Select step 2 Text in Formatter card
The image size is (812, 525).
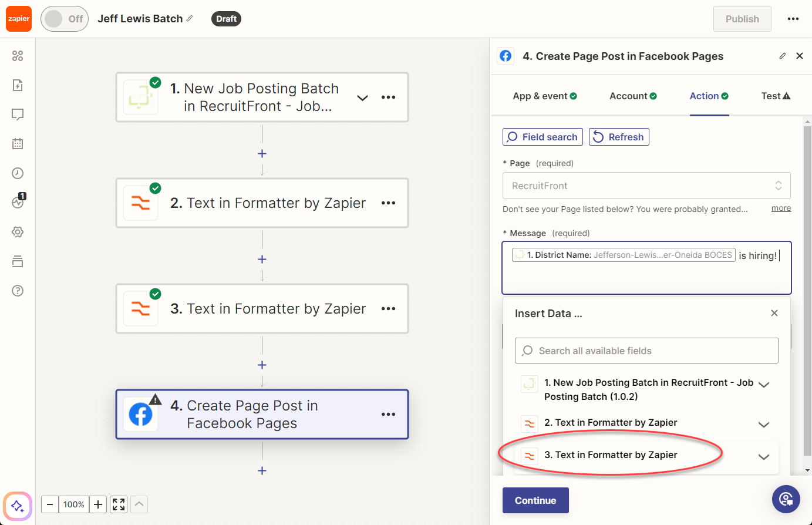(x=262, y=203)
